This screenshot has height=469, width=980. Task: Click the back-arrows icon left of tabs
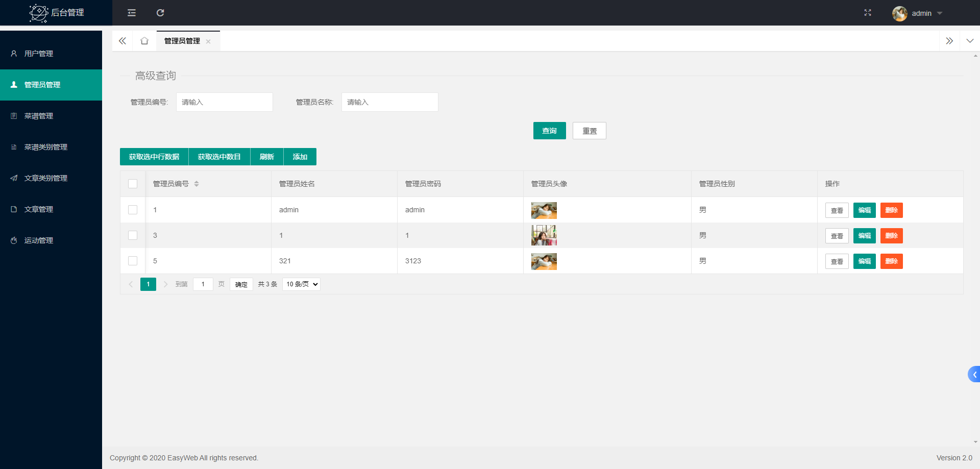122,41
